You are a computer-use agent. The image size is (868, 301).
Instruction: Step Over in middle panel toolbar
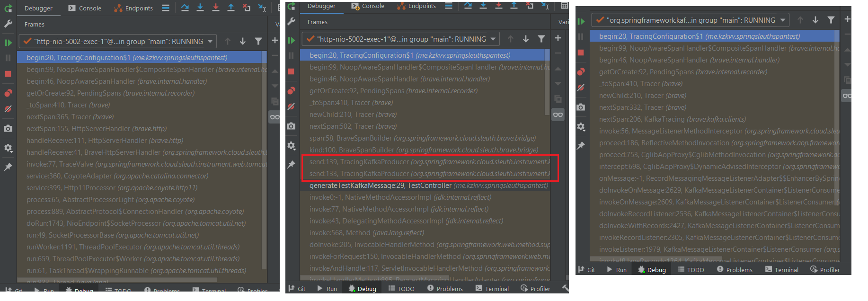(468, 6)
